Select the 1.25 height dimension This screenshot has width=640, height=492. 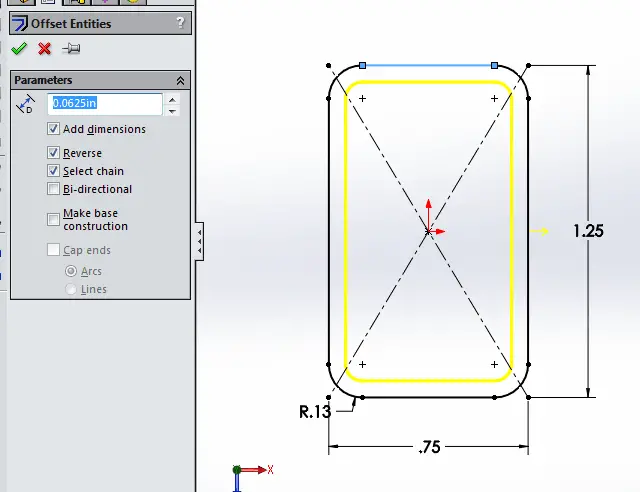588,231
